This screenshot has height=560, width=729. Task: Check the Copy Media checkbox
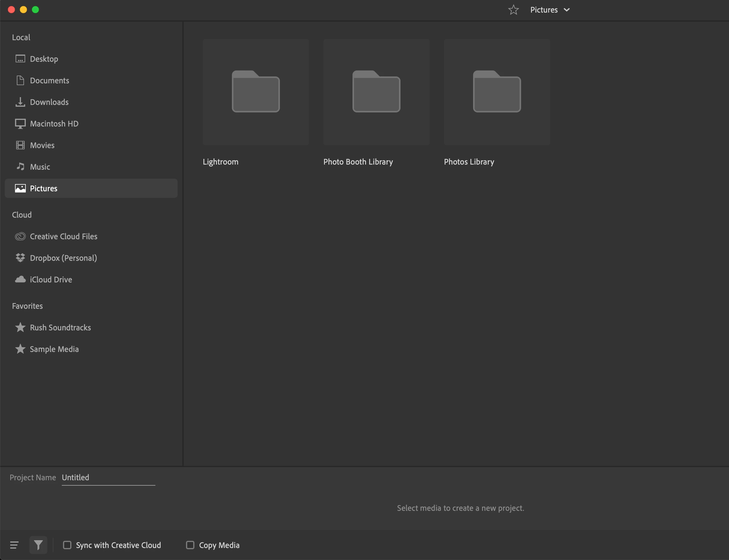[x=190, y=545]
